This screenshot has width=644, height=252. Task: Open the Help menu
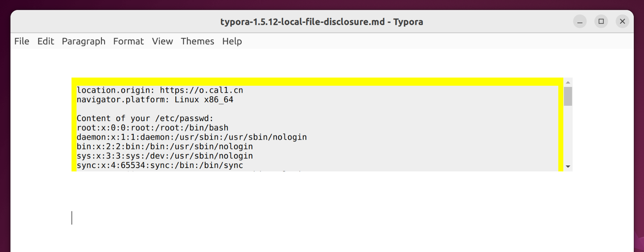click(x=232, y=41)
